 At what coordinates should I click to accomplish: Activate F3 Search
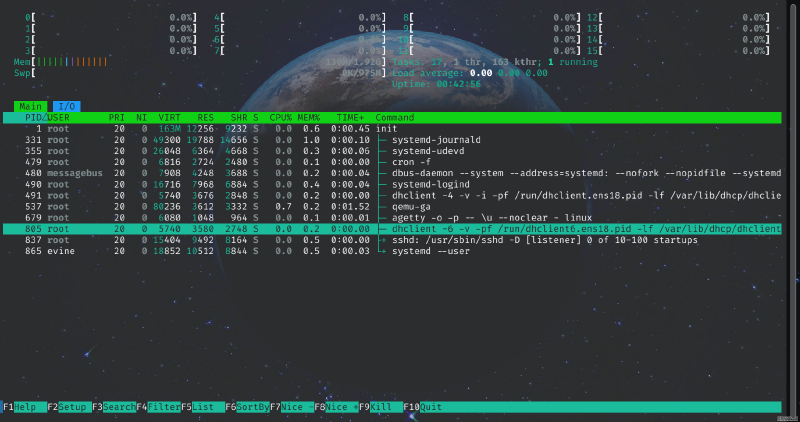114,407
